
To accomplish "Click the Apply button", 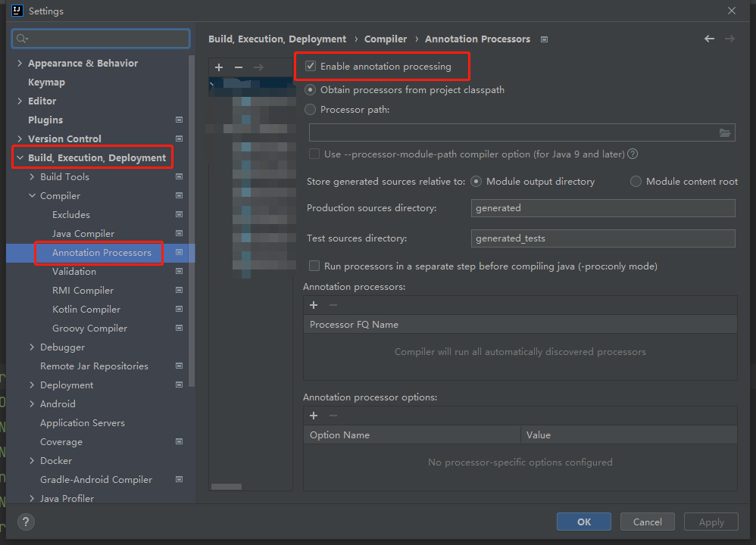I will 711,522.
